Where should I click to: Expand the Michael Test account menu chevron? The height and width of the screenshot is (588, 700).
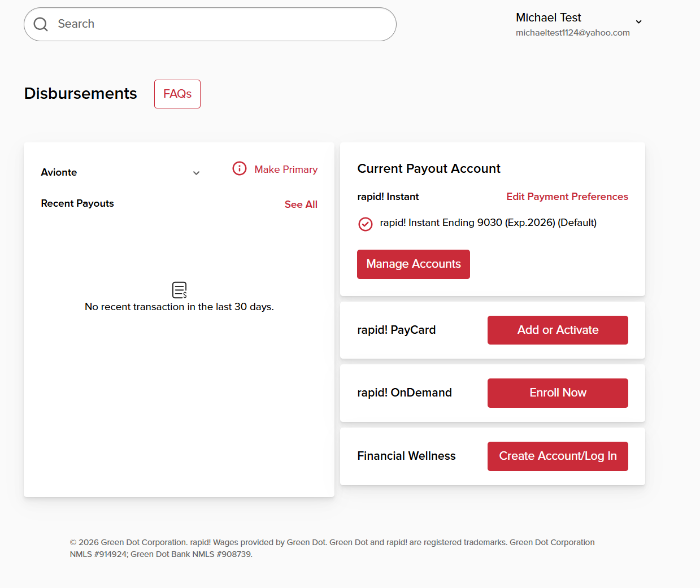point(639,22)
